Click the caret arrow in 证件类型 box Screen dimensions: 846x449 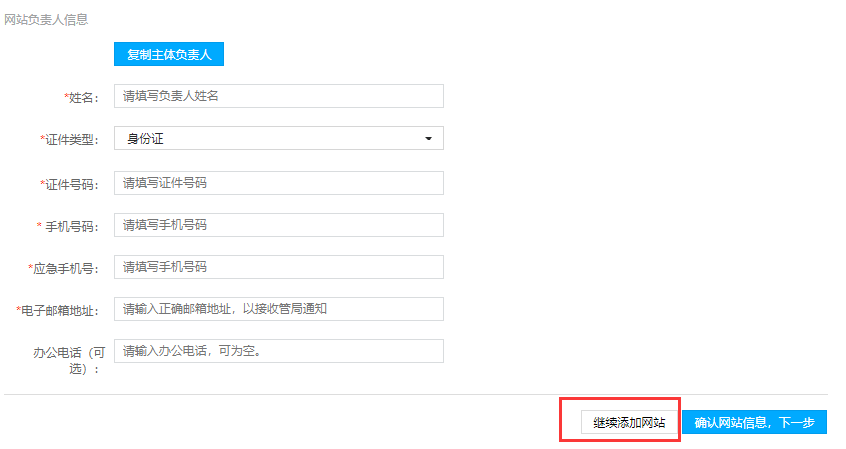429,139
